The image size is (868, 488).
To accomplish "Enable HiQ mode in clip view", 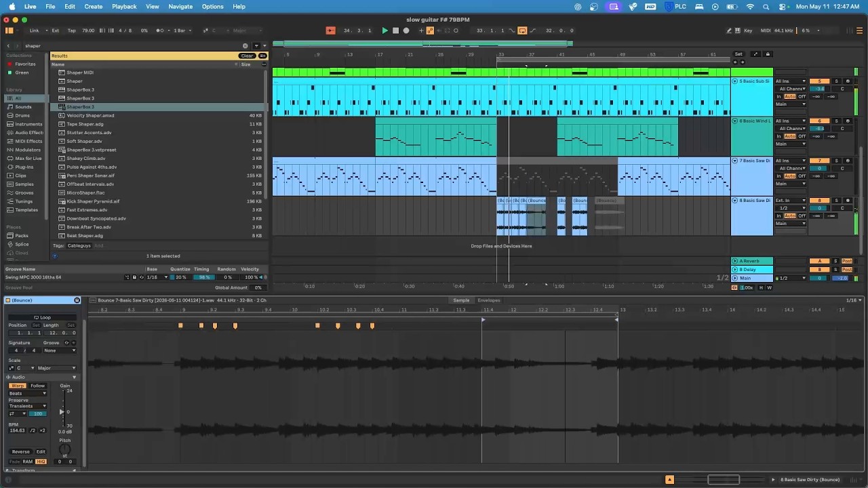I will coord(41,462).
